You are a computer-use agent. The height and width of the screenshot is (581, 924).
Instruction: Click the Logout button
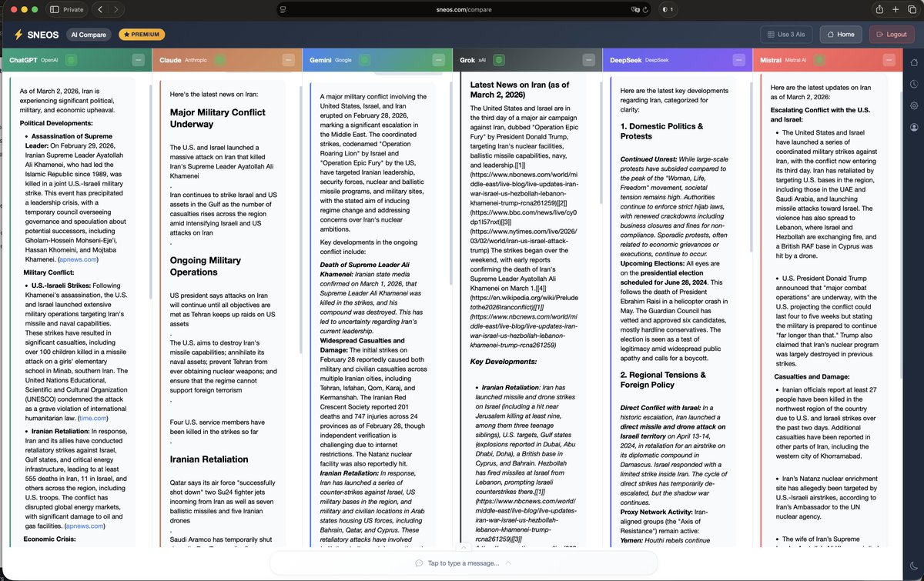tap(892, 35)
